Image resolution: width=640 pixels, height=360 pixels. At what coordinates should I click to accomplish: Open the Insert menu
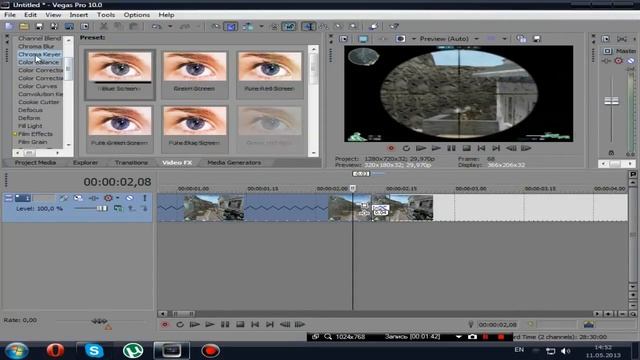pos(79,15)
